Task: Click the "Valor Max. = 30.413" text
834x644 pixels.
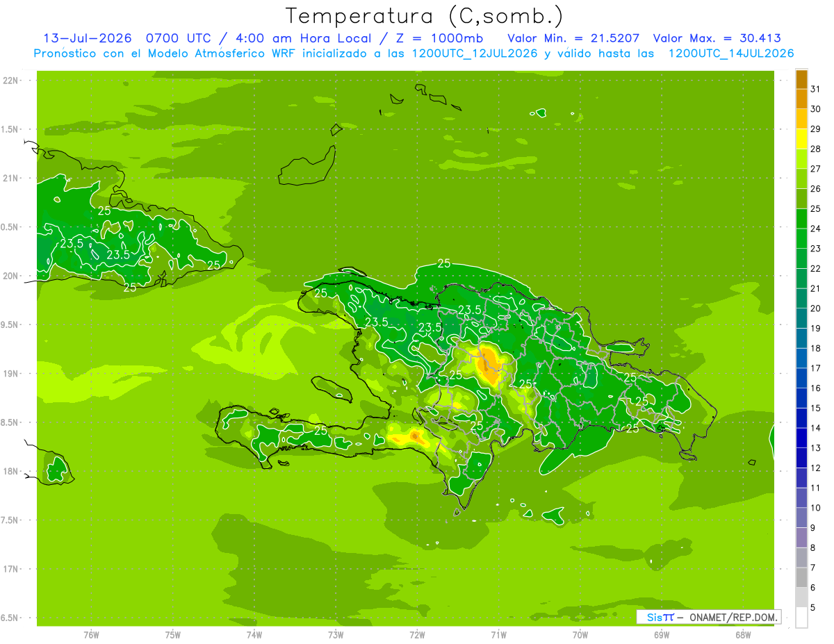Action: click(717, 38)
